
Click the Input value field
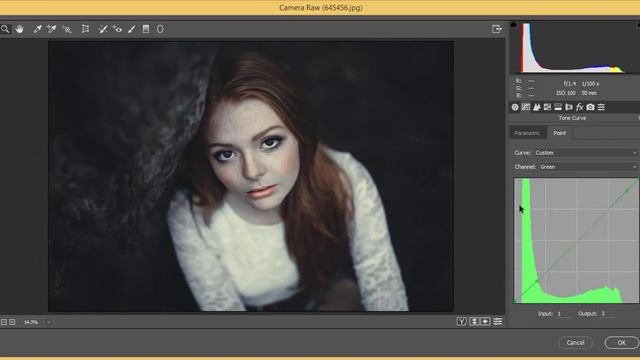click(x=563, y=313)
